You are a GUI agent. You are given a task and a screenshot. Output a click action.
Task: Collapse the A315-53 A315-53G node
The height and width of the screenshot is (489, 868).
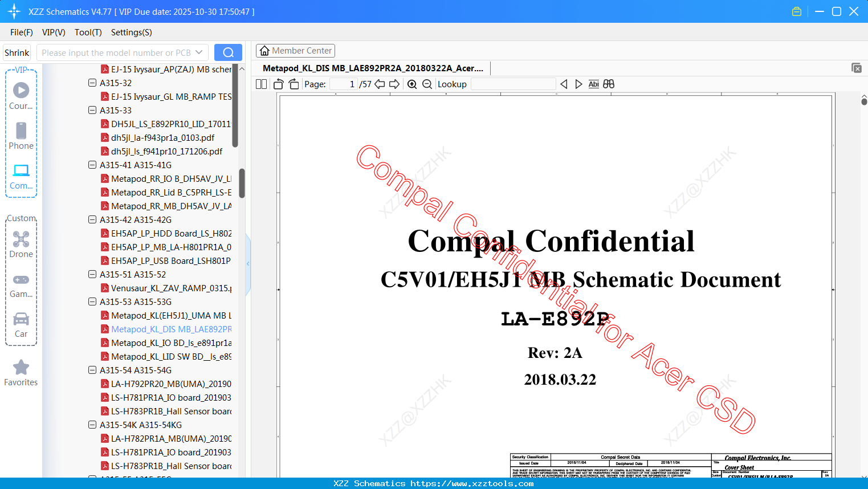[x=92, y=301]
